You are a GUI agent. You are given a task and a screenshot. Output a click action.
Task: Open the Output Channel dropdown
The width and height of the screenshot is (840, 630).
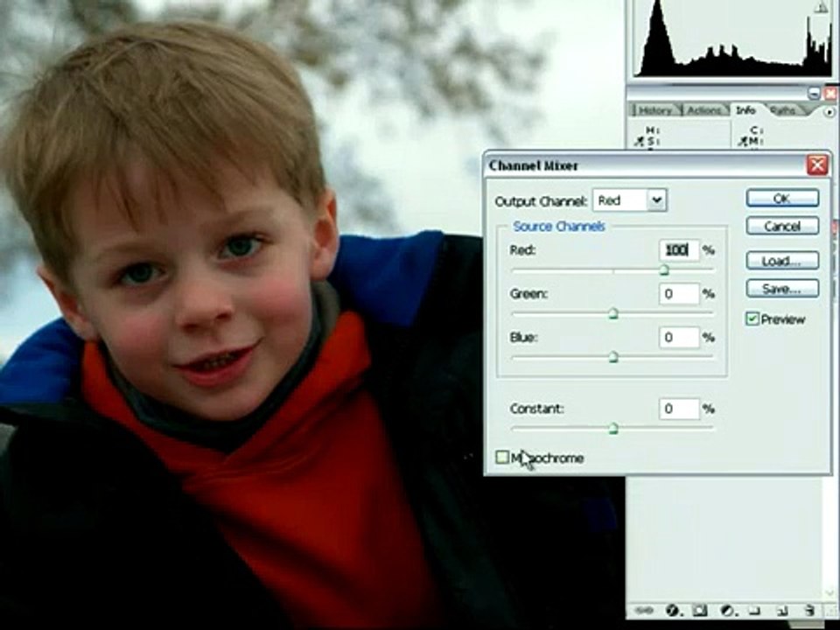pos(657,200)
